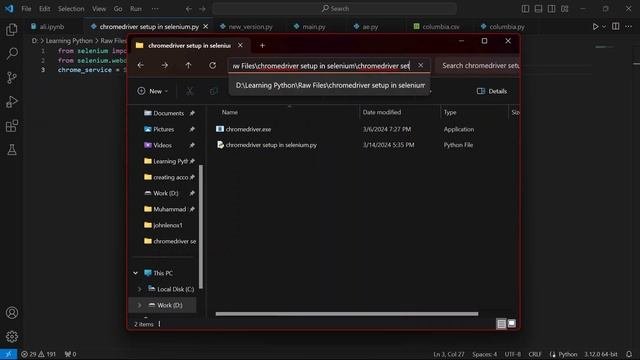The width and height of the screenshot is (640, 360).
Task: Open johnlenox1 folder in navigation pane
Action: coord(168,225)
